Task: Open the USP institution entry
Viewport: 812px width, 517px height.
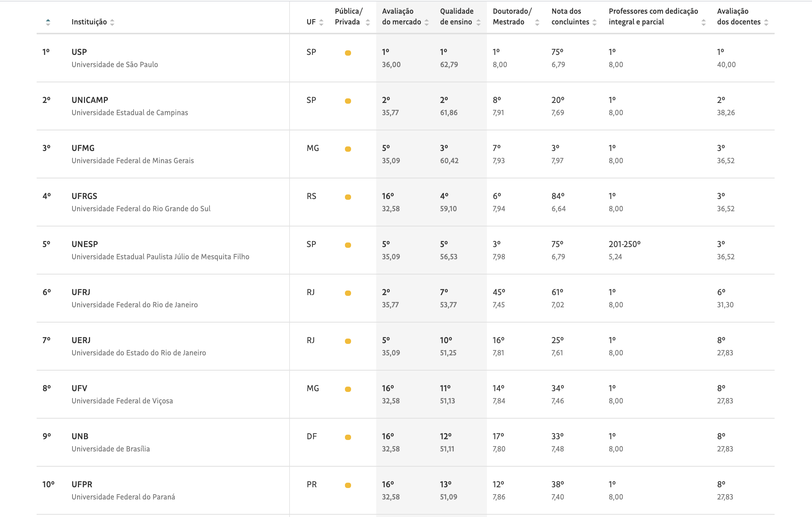Action: click(x=79, y=52)
